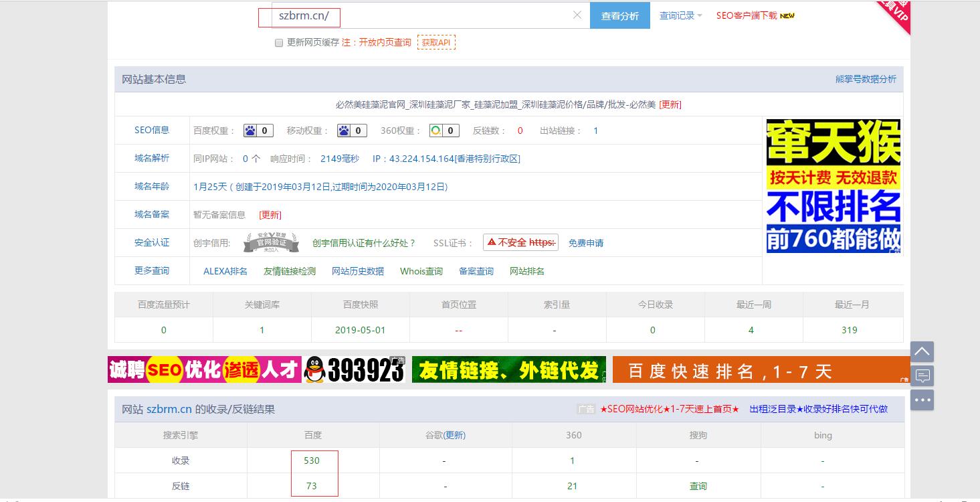Click 360 收录 value 1
This screenshot has width=980, height=502.
pos(572,461)
